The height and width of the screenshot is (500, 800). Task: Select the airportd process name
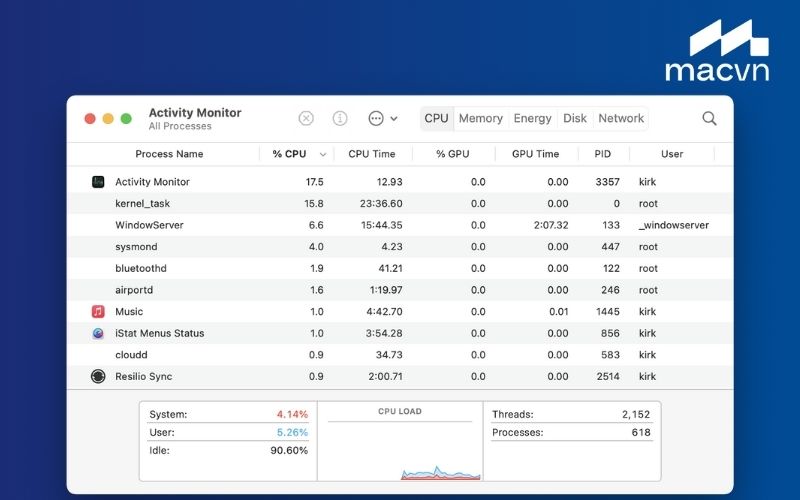coord(134,290)
